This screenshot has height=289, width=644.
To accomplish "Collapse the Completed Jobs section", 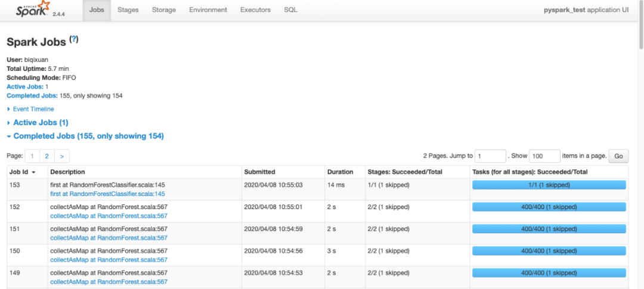I will (85, 136).
